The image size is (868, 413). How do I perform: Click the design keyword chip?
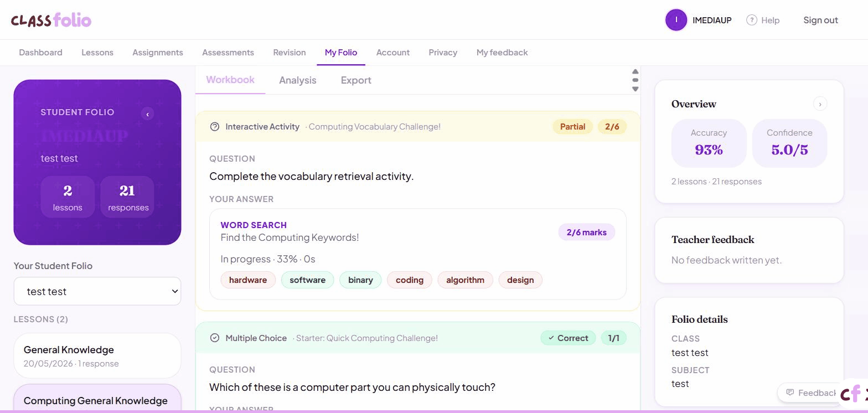[x=520, y=280]
